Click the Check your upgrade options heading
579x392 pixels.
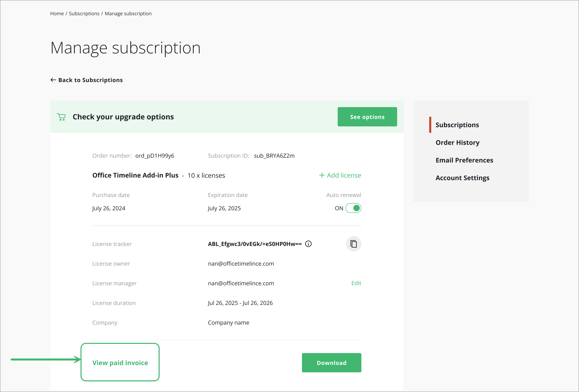click(123, 117)
